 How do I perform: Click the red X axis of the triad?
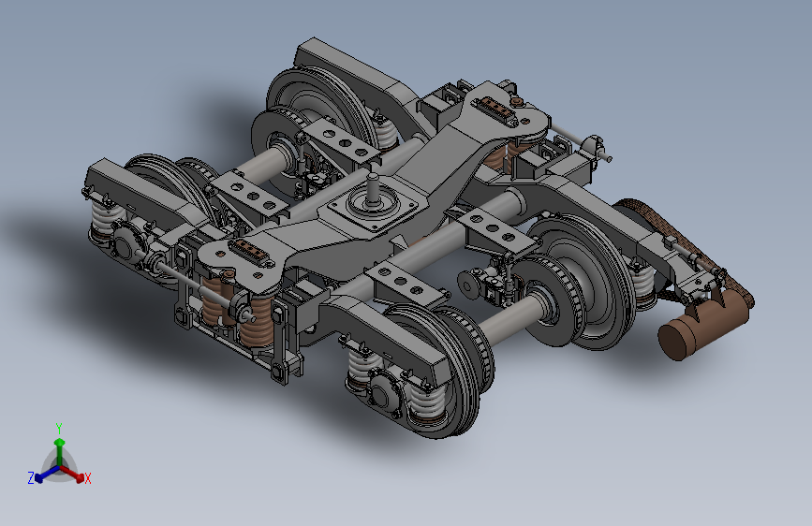(x=72, y=474)
